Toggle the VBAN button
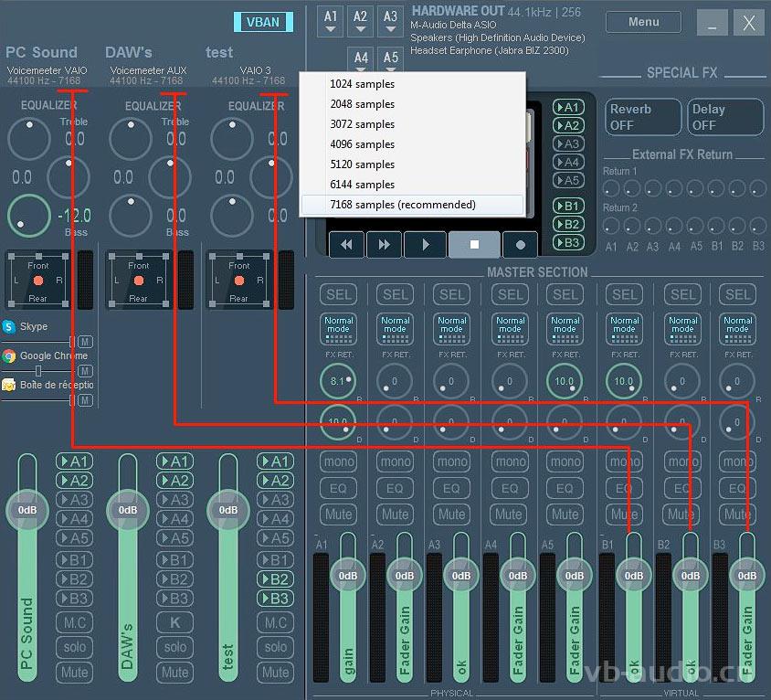 (263, 22)
